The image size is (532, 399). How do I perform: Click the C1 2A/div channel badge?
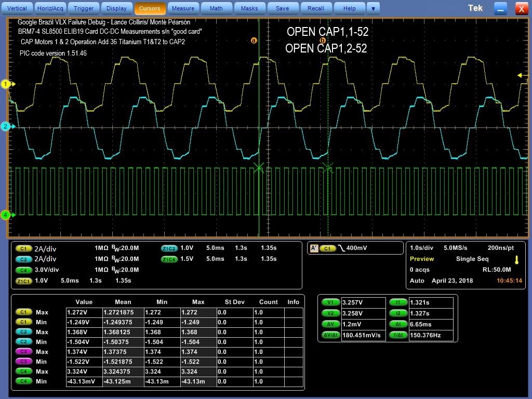coord(23,248)
